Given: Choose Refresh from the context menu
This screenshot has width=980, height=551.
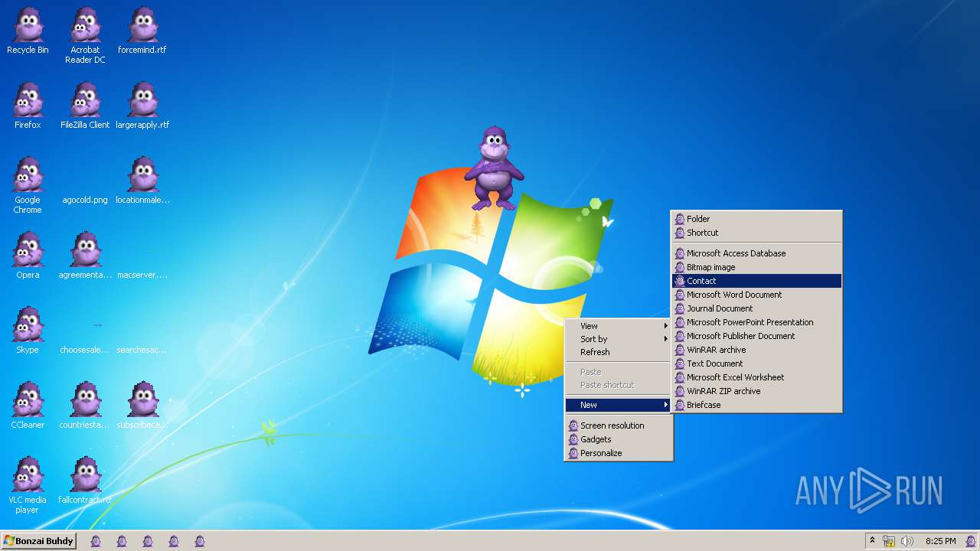Looking at the screenshot, I should pos(619,352).
